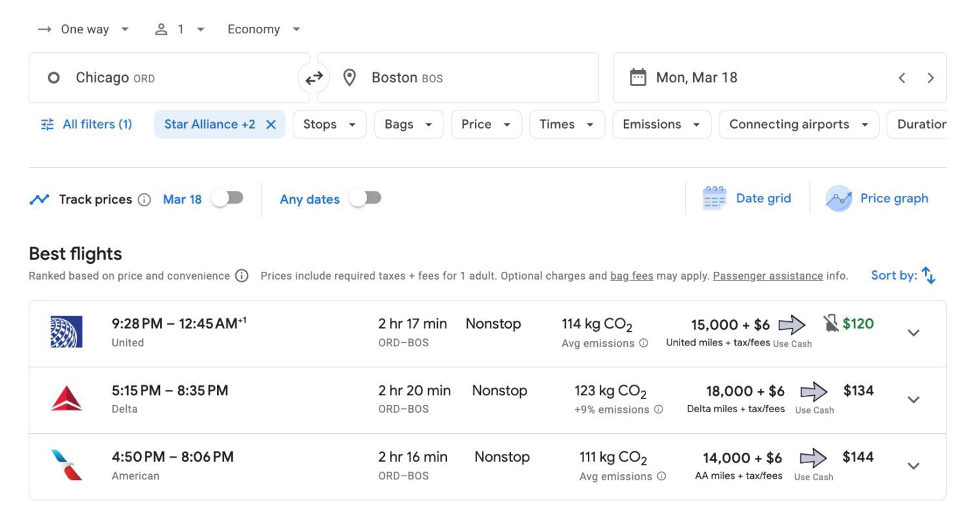Remove the Star Alliance +2 filter
Screen dimensions: 980x516
point(271,125)
